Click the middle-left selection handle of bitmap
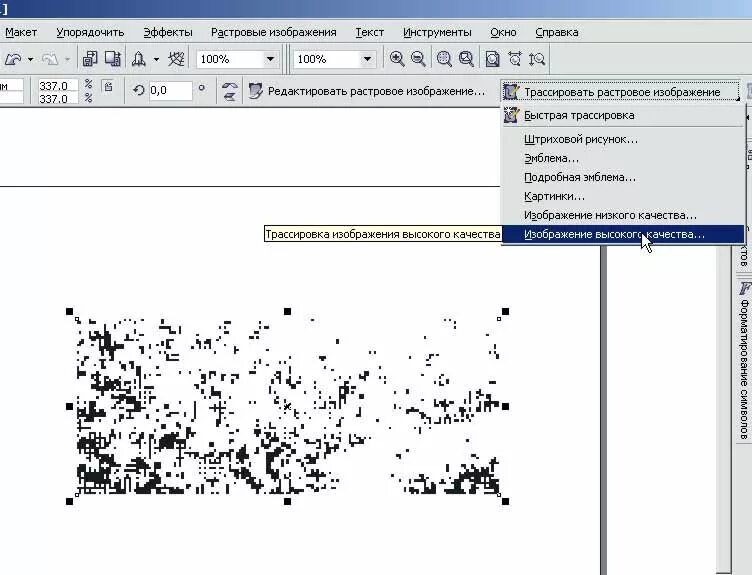Viewport: 752px width, 575px height. [70, 407]
